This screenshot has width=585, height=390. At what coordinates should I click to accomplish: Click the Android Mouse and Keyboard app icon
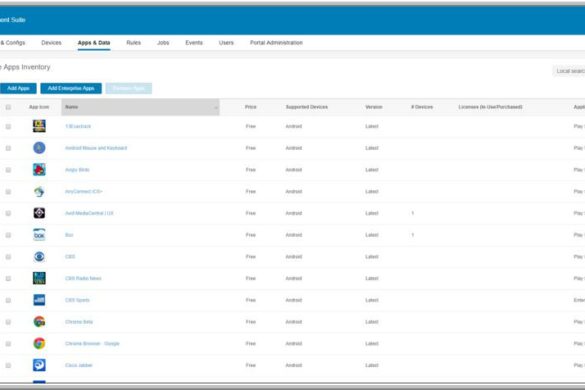tap(39, 148)
